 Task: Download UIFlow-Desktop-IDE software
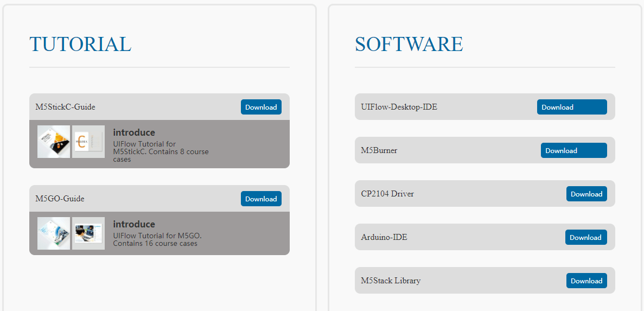coord(572,107)
